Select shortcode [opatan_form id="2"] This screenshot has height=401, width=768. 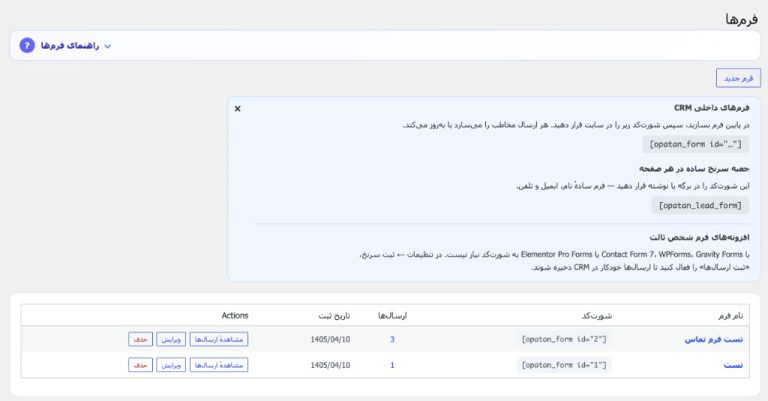click(x=564, y=339)
